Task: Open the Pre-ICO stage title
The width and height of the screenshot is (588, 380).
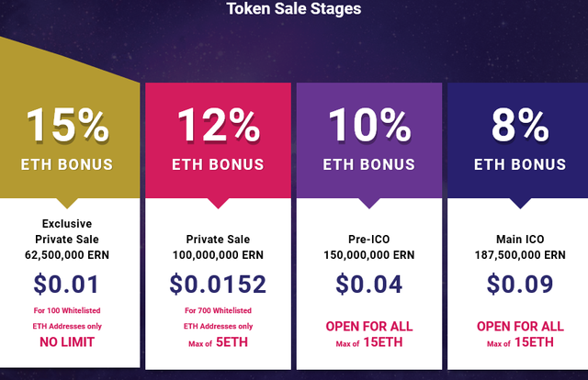Action: 368,239
